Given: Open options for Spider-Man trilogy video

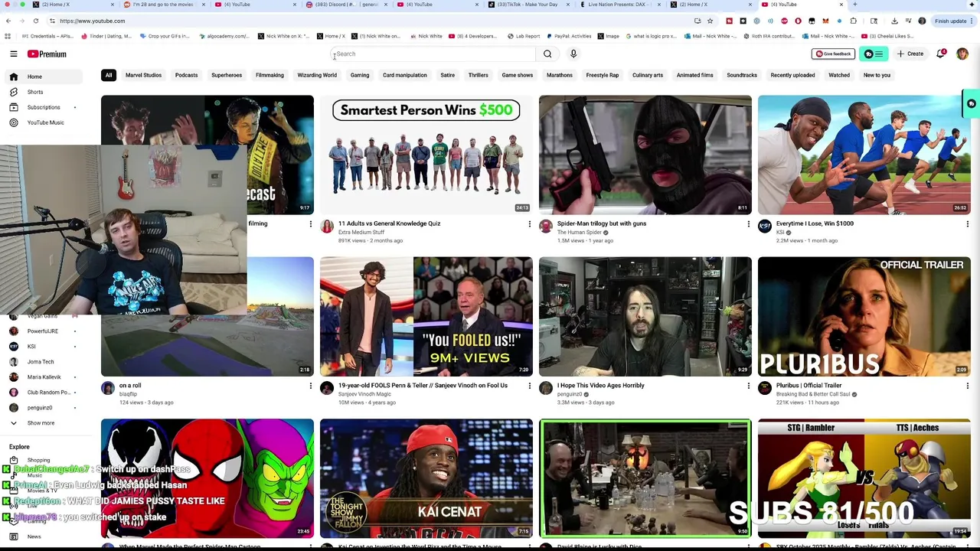Looking at the screenshot, I should click(x=748, y=223).
